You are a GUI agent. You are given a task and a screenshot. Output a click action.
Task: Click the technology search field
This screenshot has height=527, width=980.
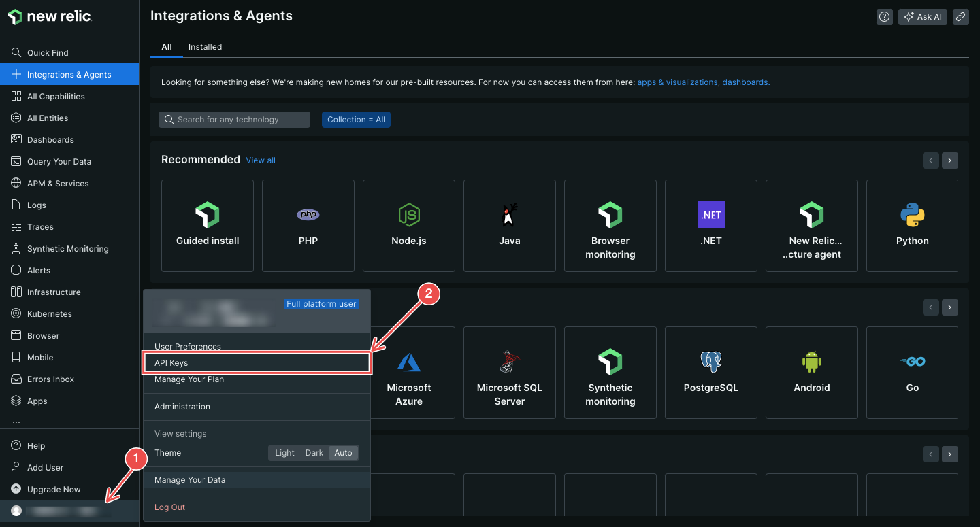tap(234, 119)
